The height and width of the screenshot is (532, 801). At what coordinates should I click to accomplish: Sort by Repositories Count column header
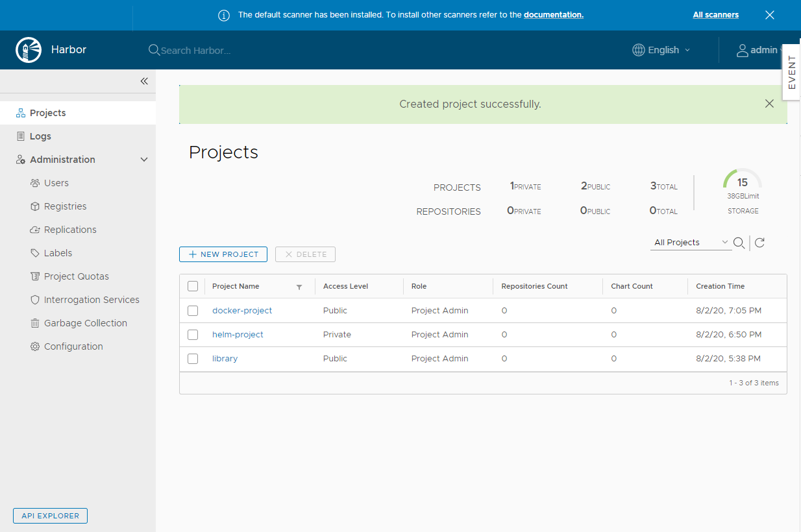click(x=534, y=286)
